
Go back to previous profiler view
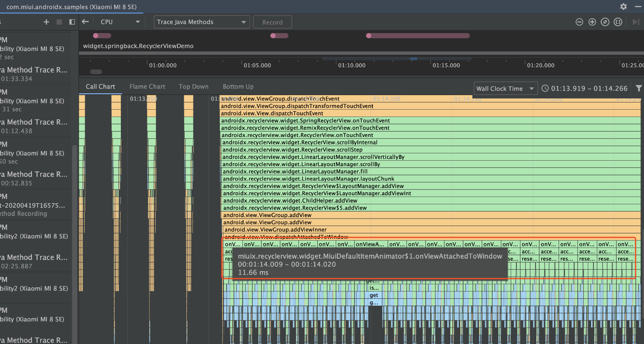(x=85, y=22)
